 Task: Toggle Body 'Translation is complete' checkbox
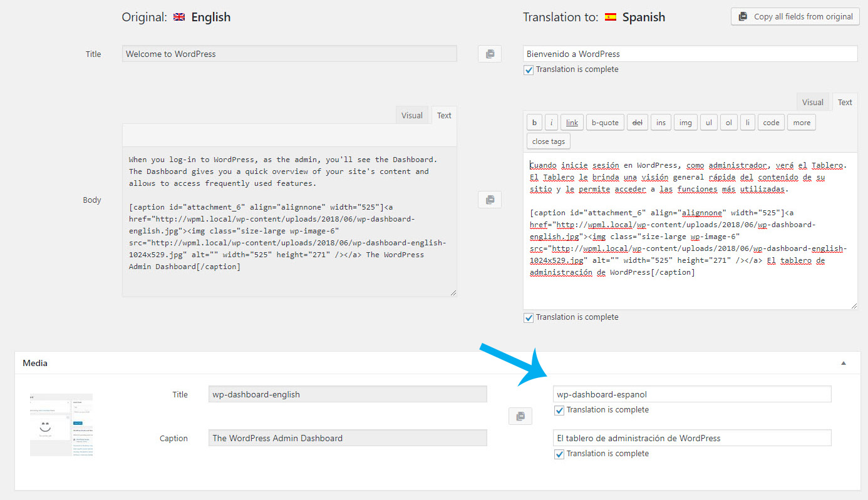(x=529, y=318)
